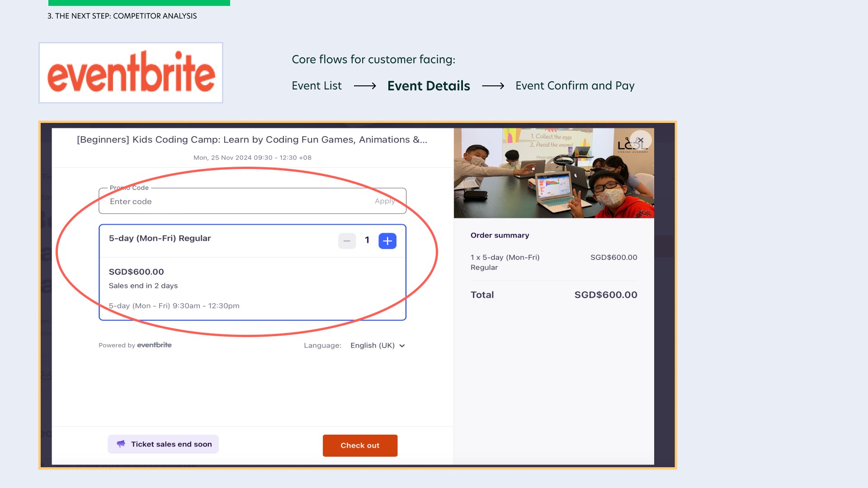
Task: Click the Powered by eventbrite link
Action: [135, 345]
